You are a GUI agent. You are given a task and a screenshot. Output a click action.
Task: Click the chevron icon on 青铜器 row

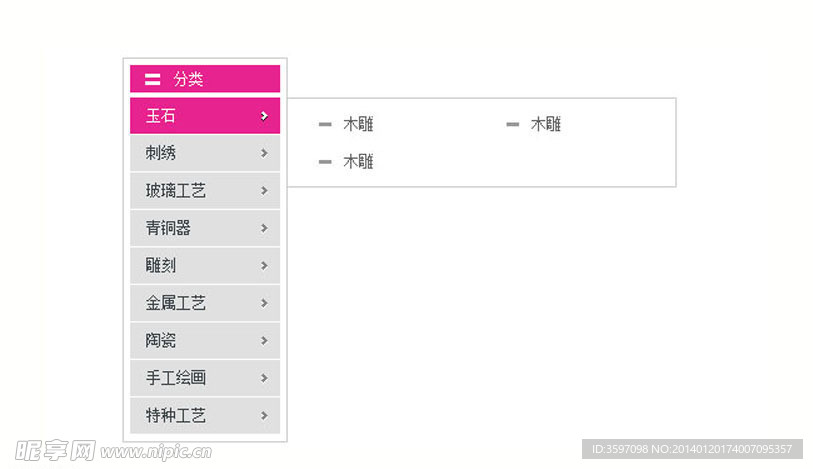tap(264, 228)
